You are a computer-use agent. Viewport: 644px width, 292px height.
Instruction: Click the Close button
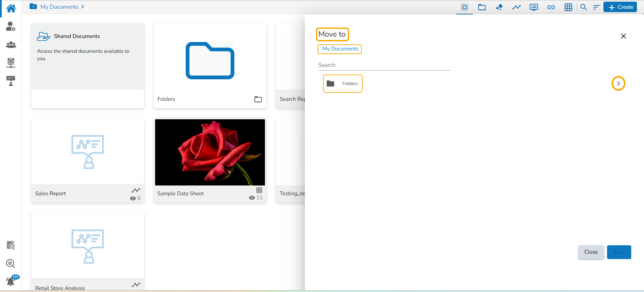[x=591, y=252]
